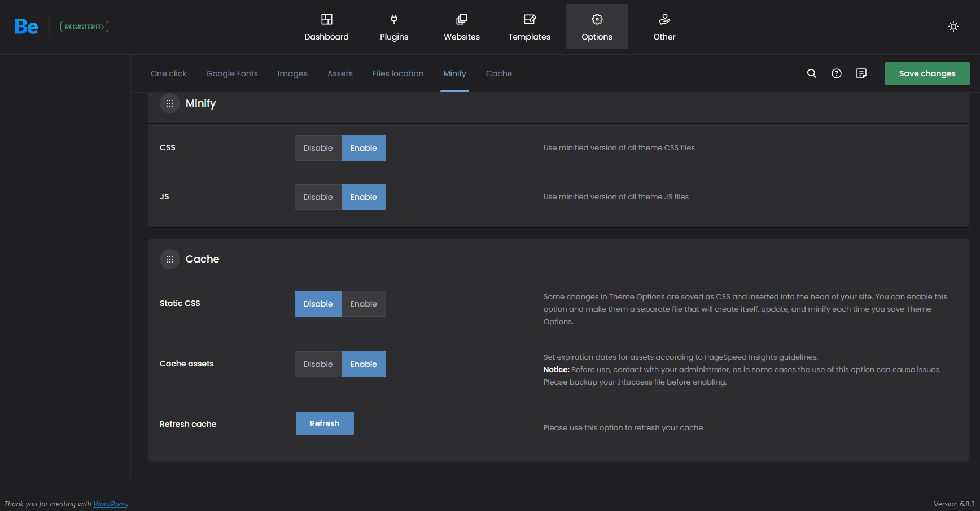This screenshot has width=980, height=511.
Task: Open the Other section
Action: point(664,27)
